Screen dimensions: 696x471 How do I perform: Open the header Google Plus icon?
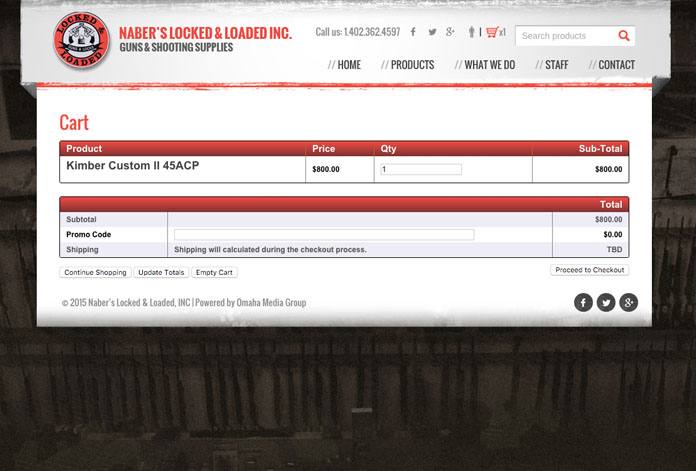pyautogui.click(x=451, y=32)
